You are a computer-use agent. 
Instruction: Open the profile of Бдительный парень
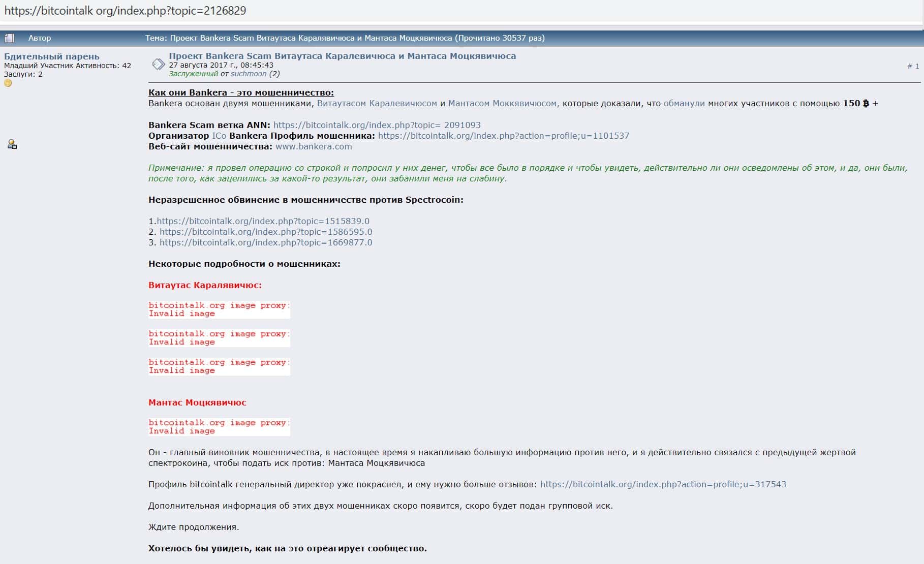[52, 56]
